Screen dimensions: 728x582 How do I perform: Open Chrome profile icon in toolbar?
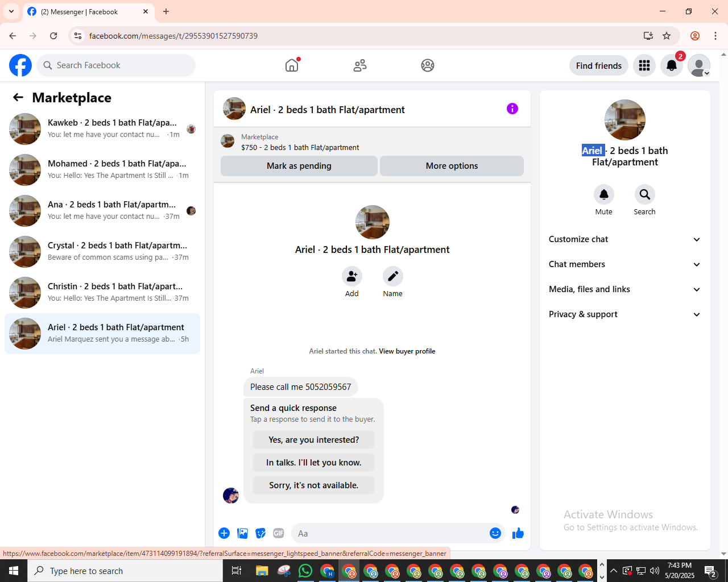695,36
